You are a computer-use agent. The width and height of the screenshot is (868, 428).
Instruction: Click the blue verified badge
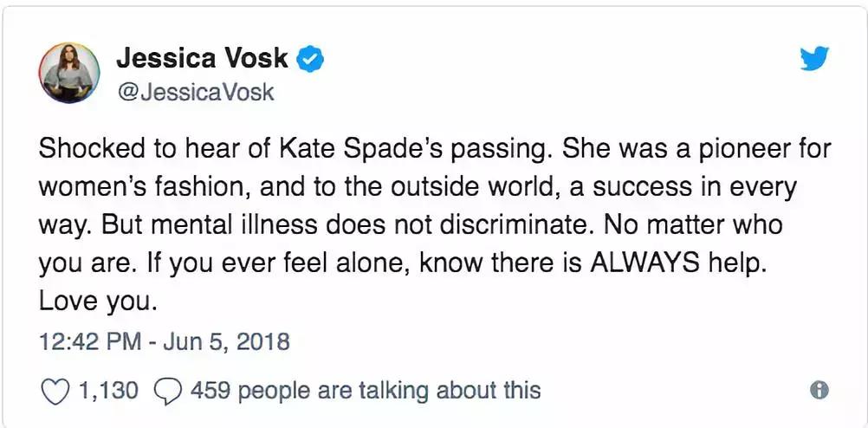(311, 59)
